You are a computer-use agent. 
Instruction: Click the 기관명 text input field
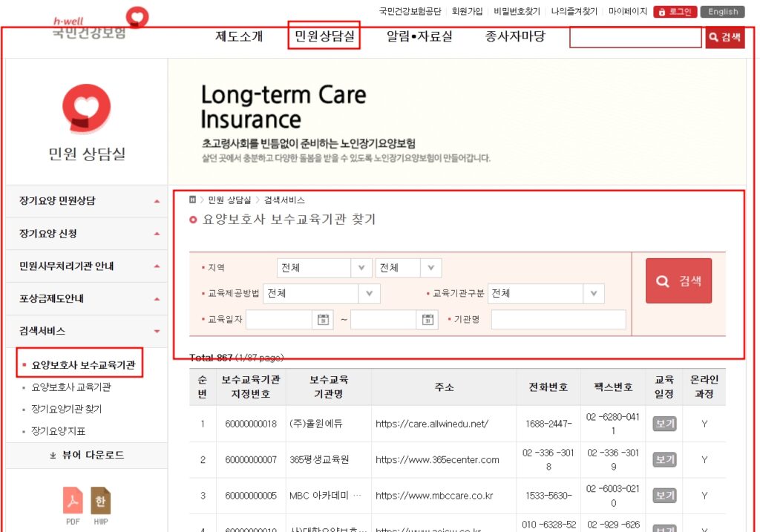(558, 319)
